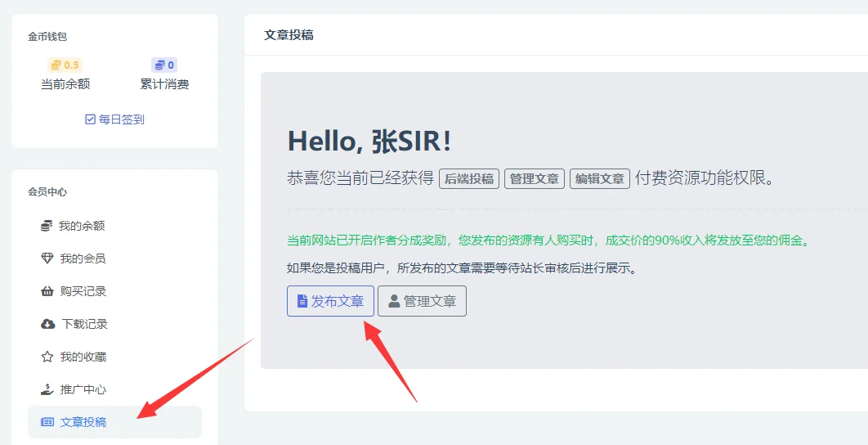
Task: Click the 累计消费 label
Action: [164, 84]
